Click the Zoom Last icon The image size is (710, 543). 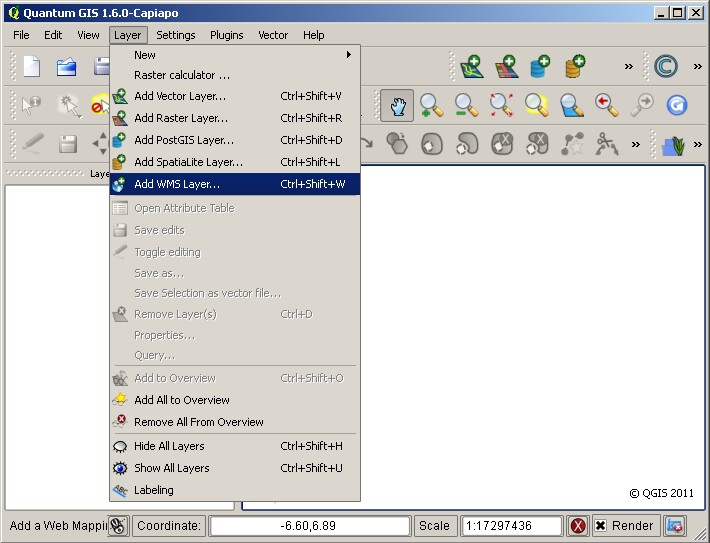[x=607, y=106]
